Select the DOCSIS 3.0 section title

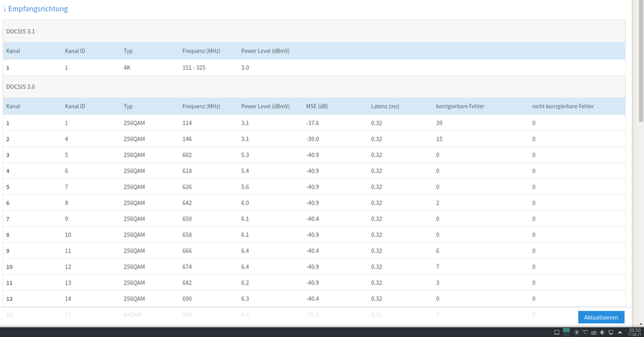pos(21,87)
